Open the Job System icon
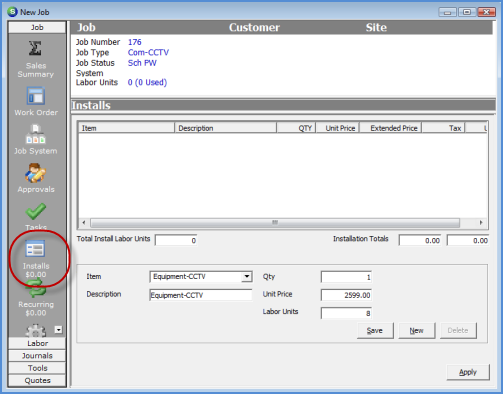 36,134
